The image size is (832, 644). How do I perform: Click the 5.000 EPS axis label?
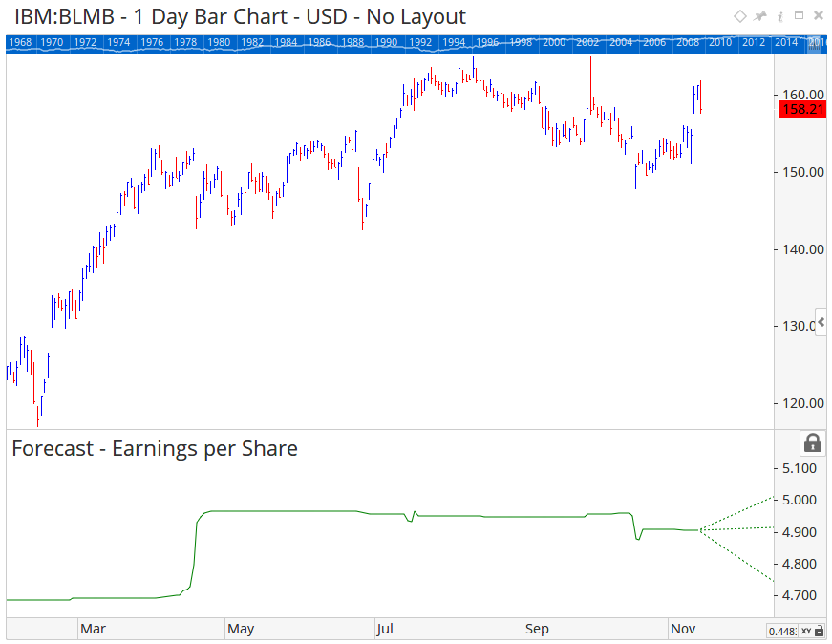coord(800,500)
